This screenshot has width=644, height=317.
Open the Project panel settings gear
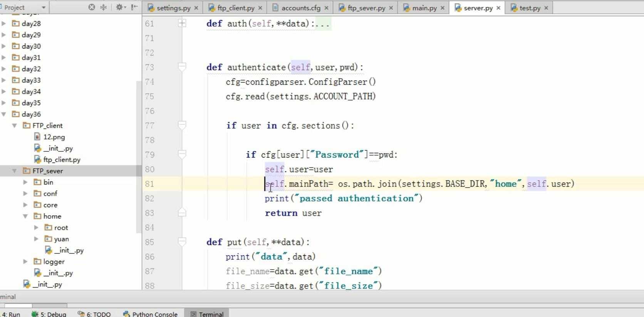pyautogui.click(x=121, y=7)
